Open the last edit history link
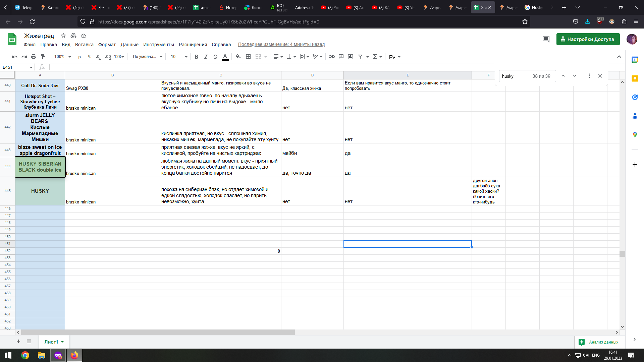The image size is (644, 362). click(x=281, y=45)
